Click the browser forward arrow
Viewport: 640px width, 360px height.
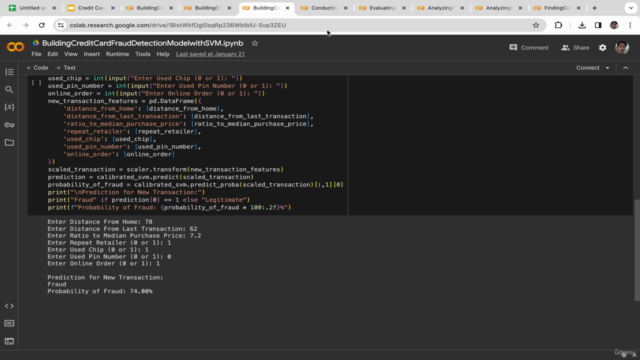pyautogui.click(x=25, y=25)
